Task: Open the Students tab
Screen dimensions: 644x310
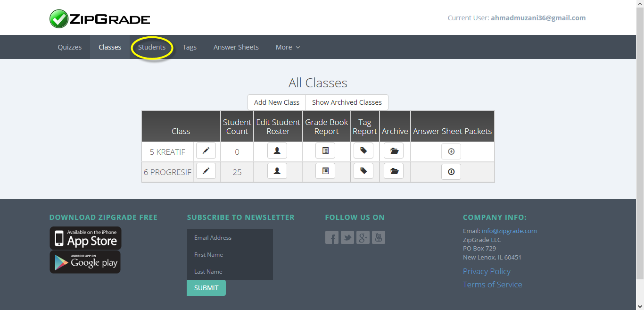Action: point(152,47)
